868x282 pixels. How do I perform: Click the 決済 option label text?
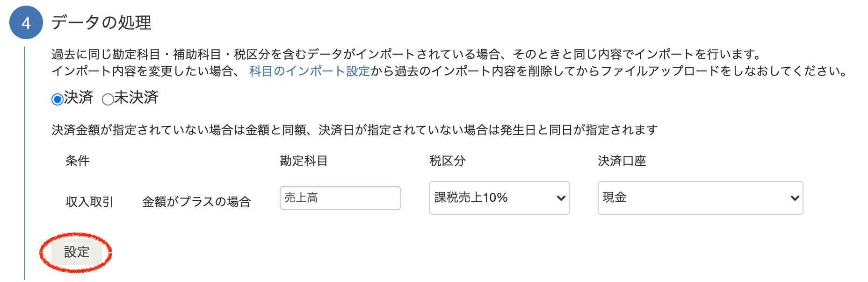[x=79, y=98]
